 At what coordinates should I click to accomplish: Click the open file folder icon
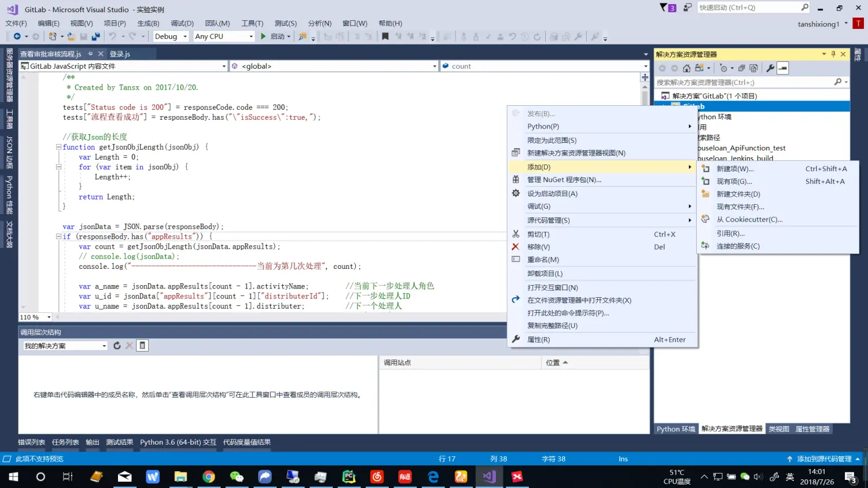tap(71, 36)
